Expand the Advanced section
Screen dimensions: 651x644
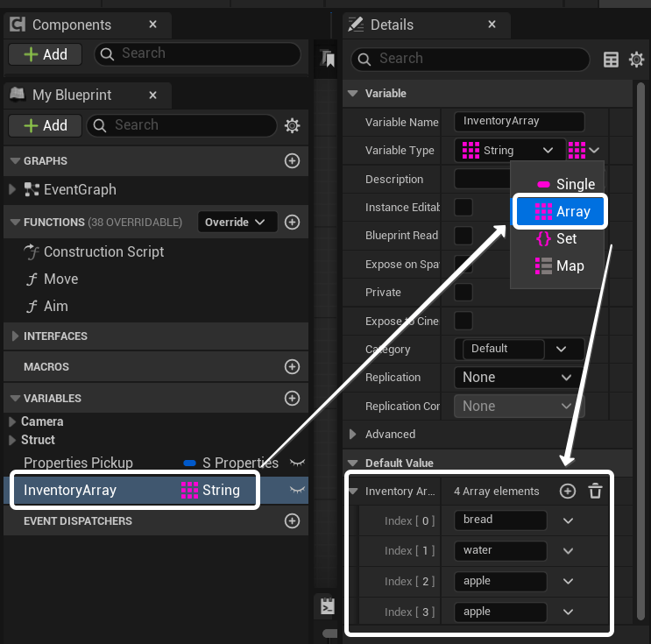pos(353,434)
